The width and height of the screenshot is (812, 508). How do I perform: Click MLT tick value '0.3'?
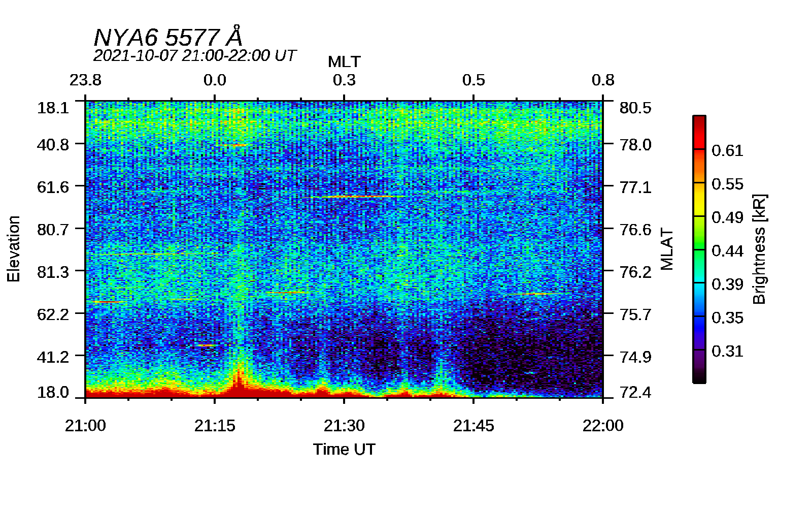(x=344, y=80)
